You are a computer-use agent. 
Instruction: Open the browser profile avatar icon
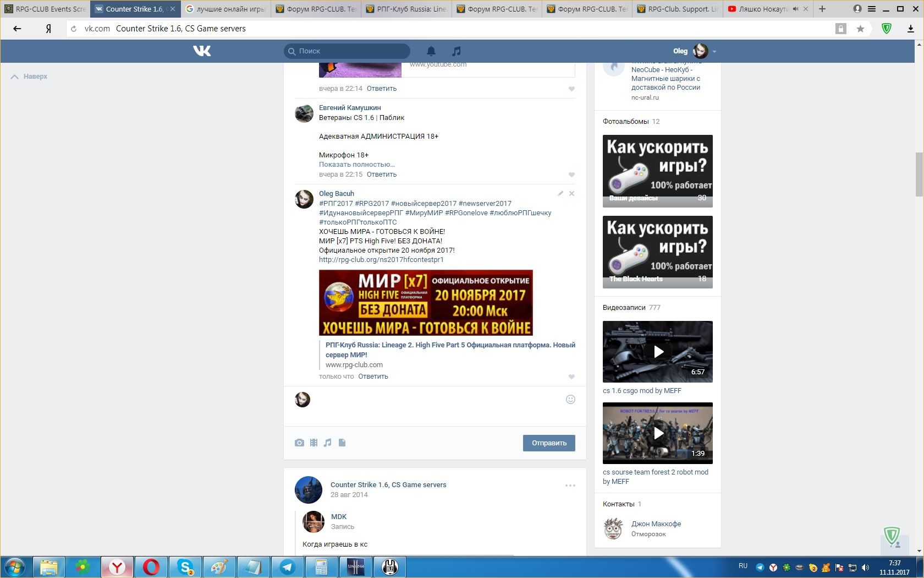(857, 9)
